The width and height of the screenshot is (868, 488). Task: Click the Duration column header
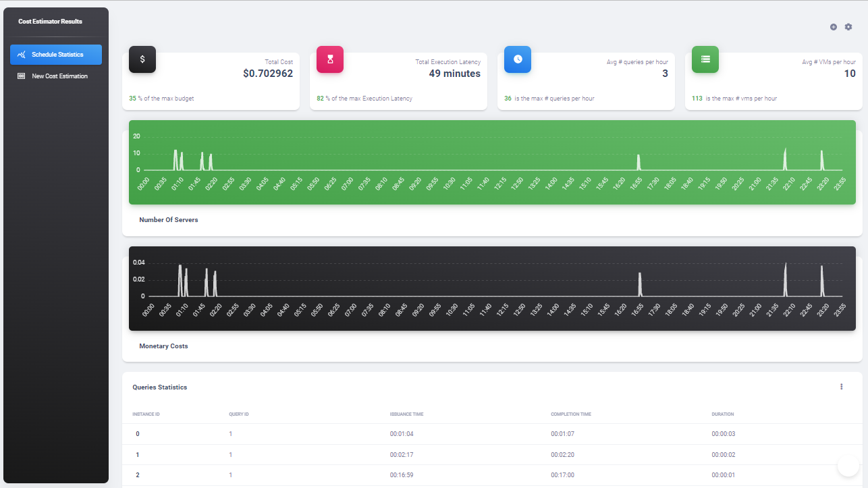(x=722, y=414)
